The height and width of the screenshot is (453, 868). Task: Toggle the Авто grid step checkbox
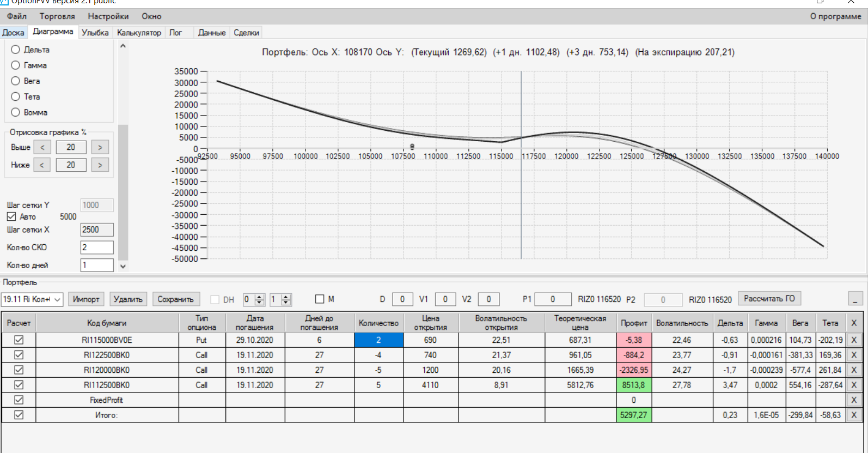coord(11,216)
